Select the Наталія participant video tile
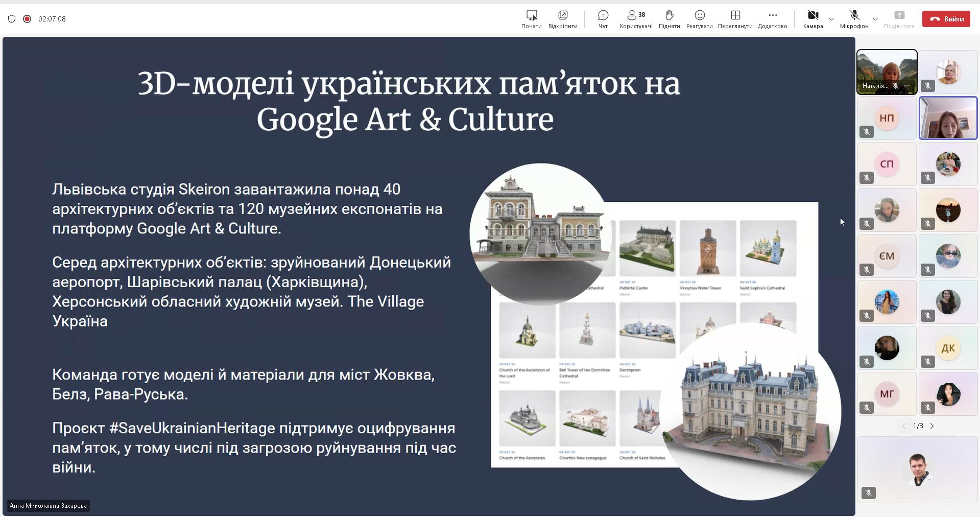Screen dimensions: 980x517 pos(887,72)
